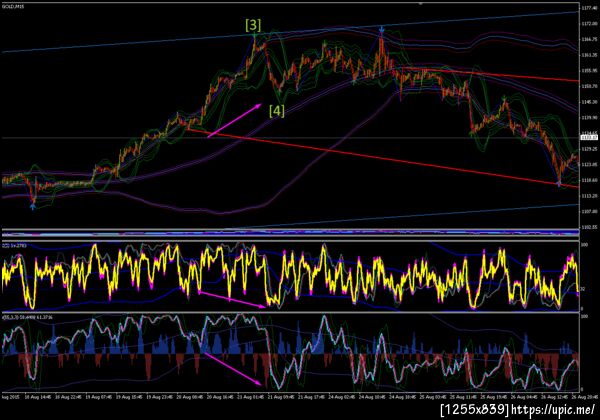Click the 26 Aug 20:45 time axis label
Screen dimensions: 600x420
click(584, 397)
